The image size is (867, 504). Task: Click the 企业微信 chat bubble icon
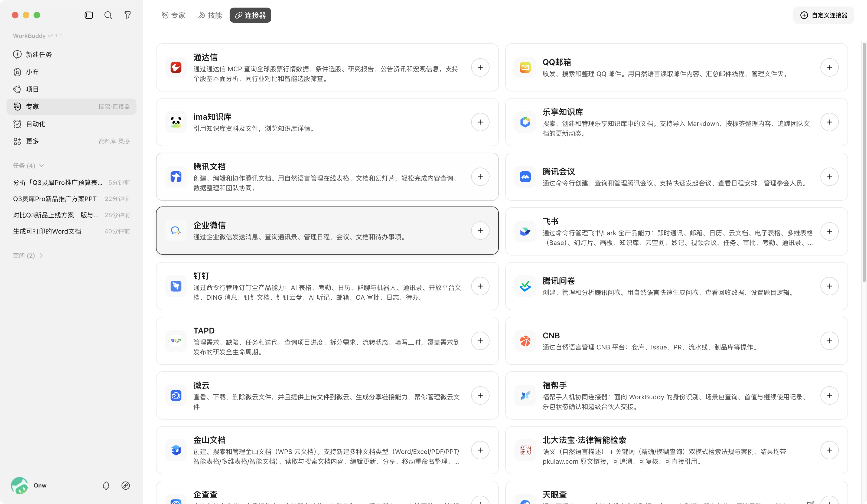coord(176,231)
